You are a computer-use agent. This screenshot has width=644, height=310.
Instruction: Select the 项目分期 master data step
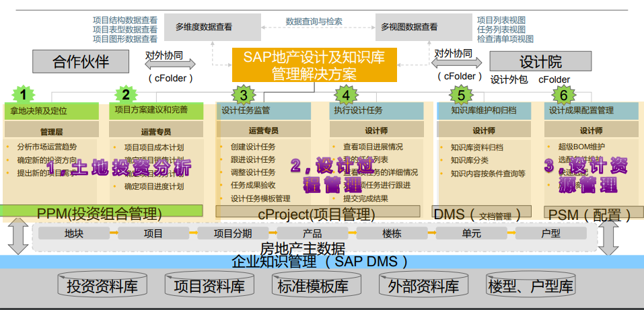coord(233,233)
